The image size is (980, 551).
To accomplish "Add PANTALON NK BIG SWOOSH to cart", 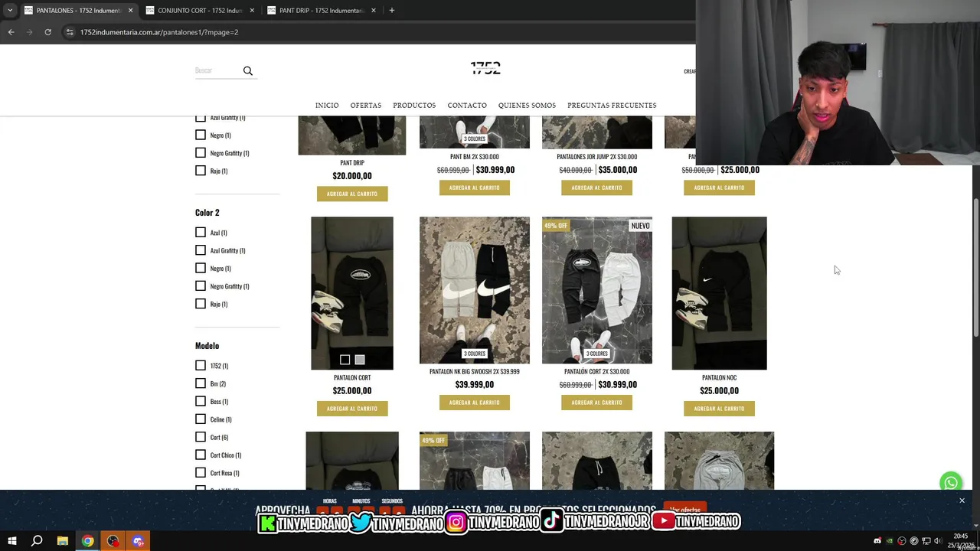I will (475, 403).
